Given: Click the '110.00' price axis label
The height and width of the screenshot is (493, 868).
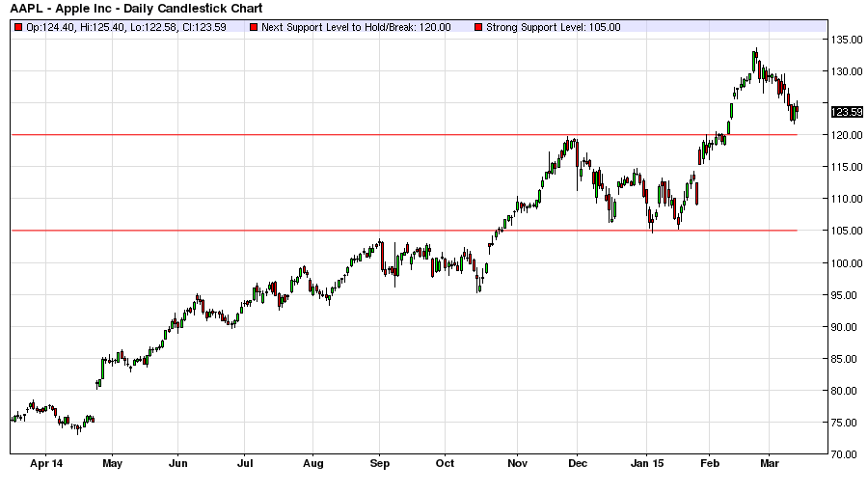Looking at the screenshot, I should [x=847, y=199].
